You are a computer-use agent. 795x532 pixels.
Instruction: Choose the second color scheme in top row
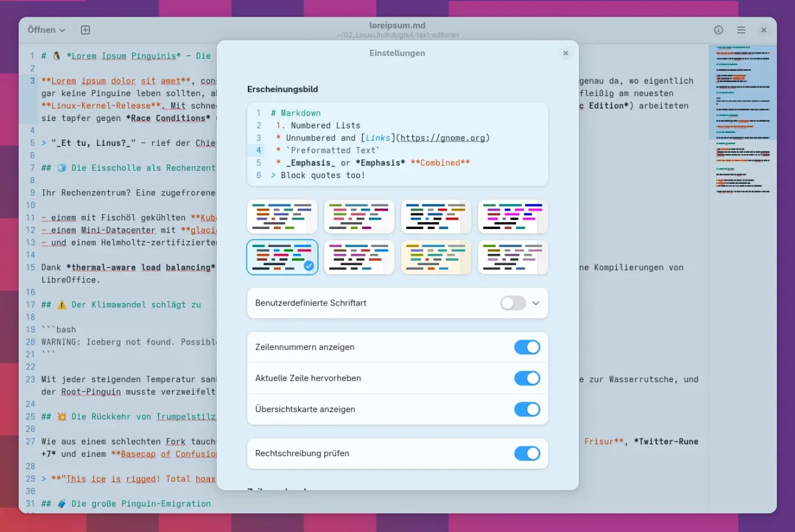tap(359, 216)
